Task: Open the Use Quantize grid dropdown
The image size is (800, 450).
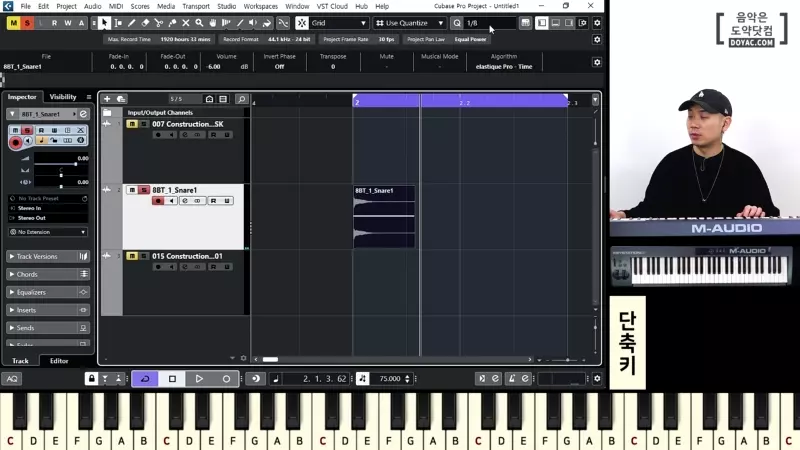Action: coord(410,23)
